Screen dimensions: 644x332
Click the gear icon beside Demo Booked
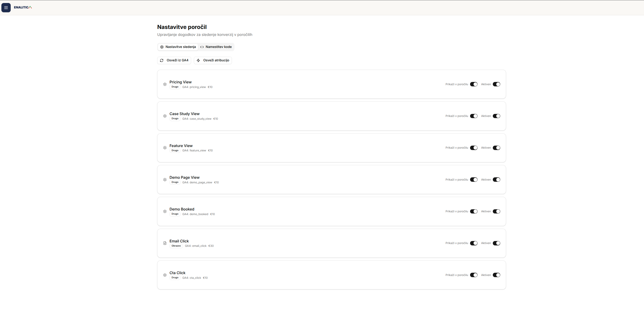165,211
